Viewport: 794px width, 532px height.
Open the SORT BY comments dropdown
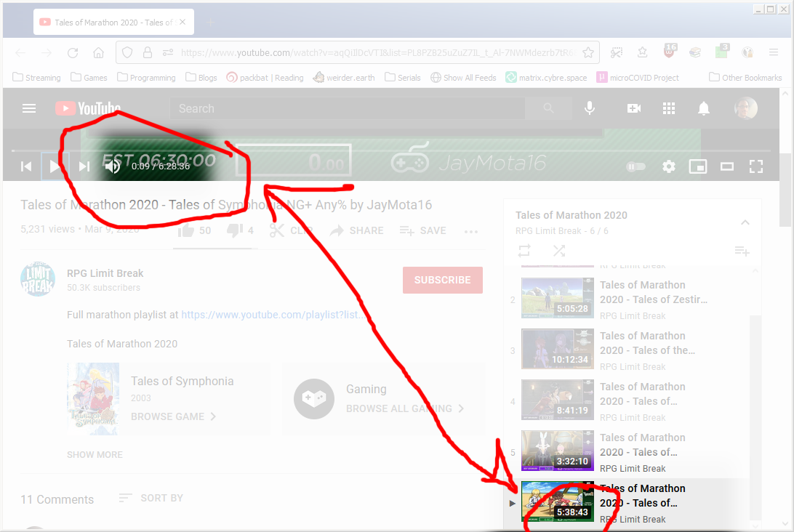(x=151, y=498)
